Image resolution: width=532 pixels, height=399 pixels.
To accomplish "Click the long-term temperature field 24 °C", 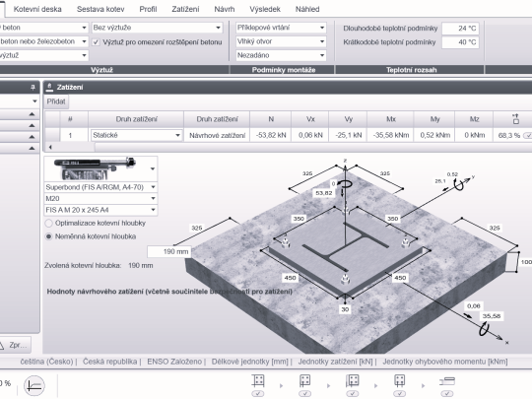I will click(460, 29).
